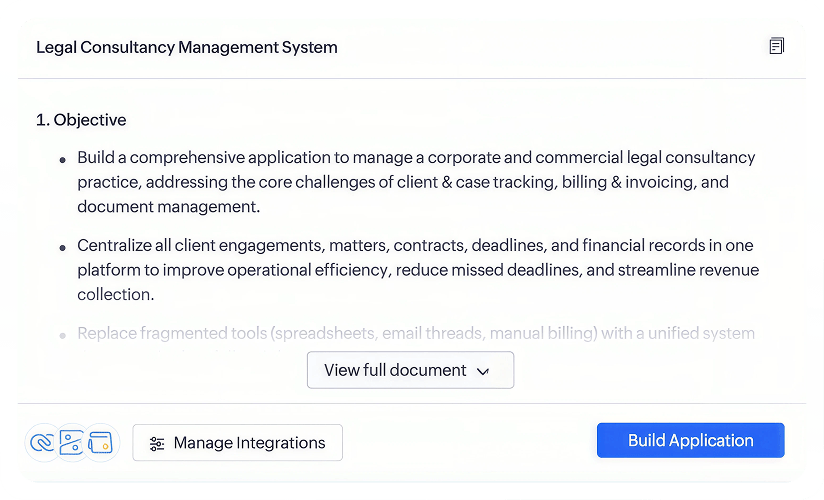
Task: Click the sliders icon in Manage Integrations
Action: [x=157, y=444]
